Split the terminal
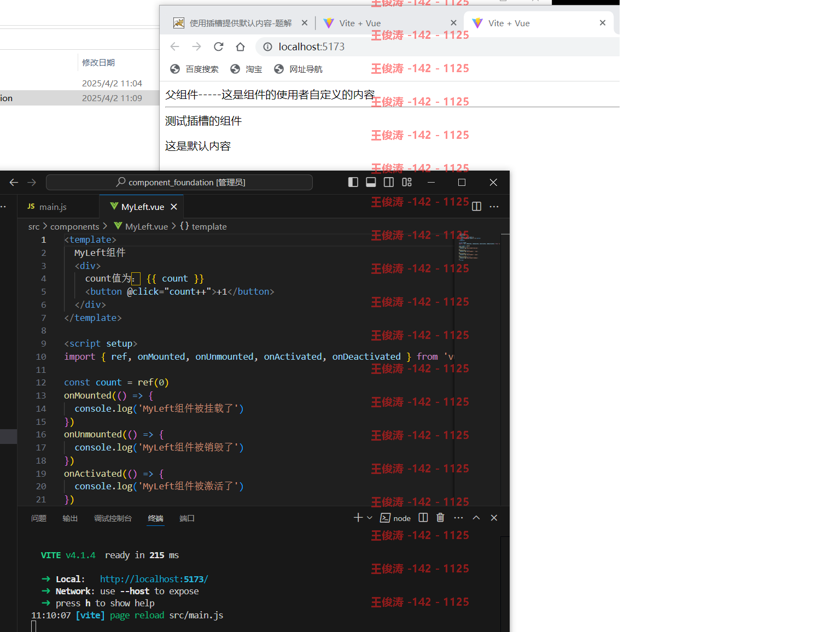 pyautogui.click(x=423, y=518)
